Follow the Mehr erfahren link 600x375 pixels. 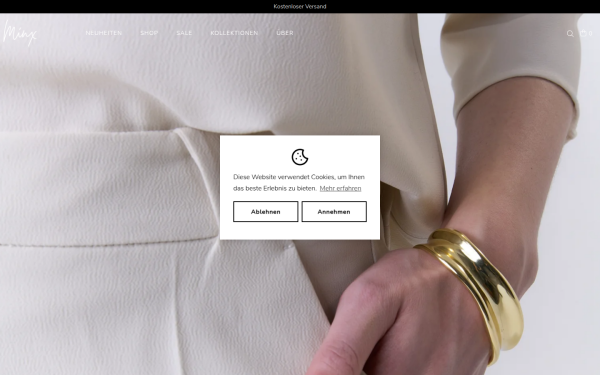pos(340,188)
